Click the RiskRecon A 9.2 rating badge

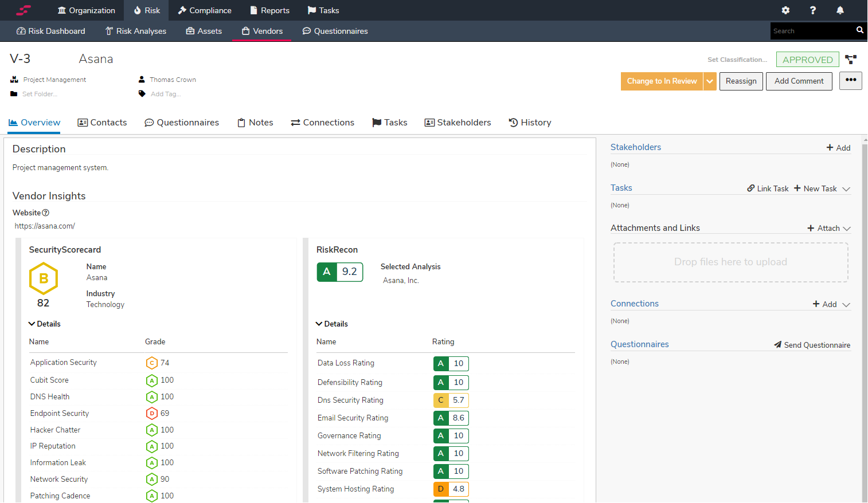pos(340,272)
